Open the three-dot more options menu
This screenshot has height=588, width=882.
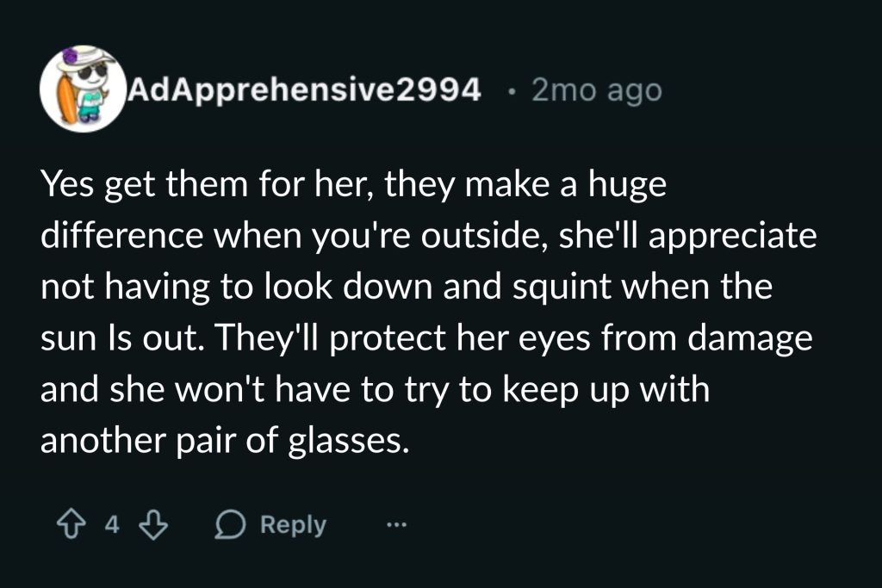point(395,524)
